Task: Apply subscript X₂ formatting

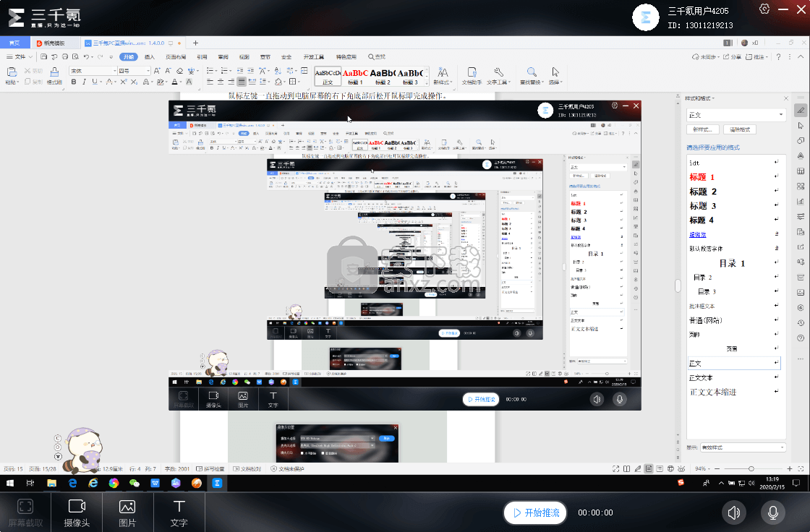Action: pos(134,82)
